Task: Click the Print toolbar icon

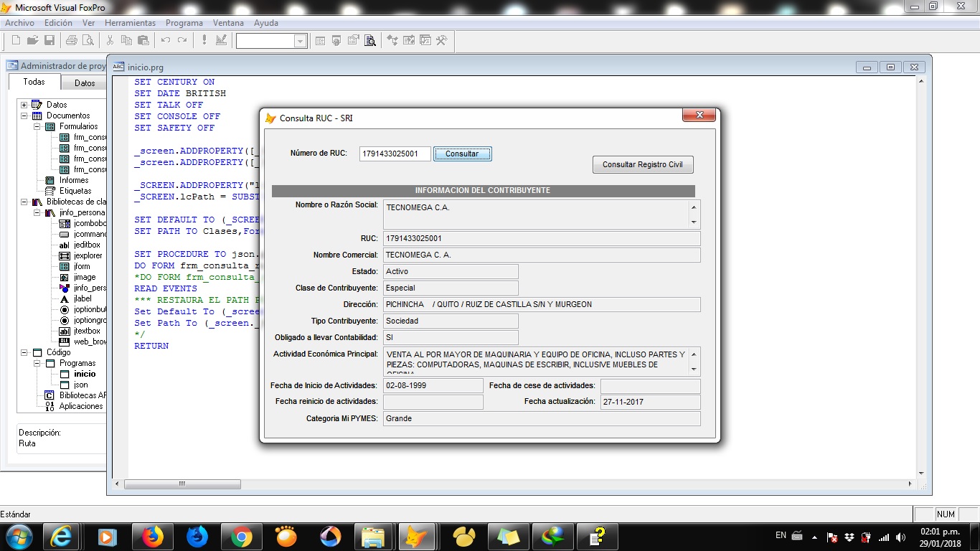Action: 72,40
